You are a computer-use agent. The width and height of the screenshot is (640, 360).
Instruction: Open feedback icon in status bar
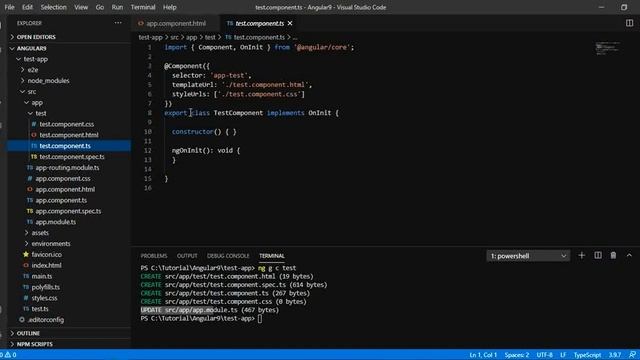(x=632, y=355)
